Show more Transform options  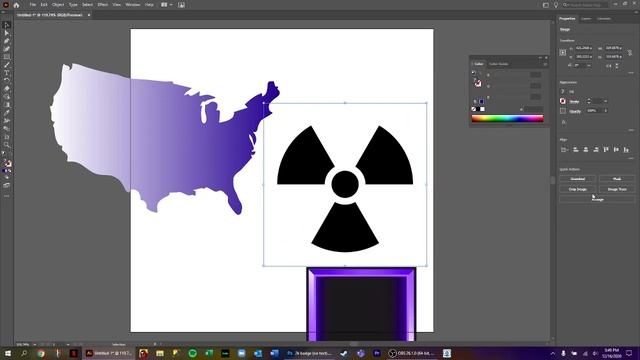(631, 73)
